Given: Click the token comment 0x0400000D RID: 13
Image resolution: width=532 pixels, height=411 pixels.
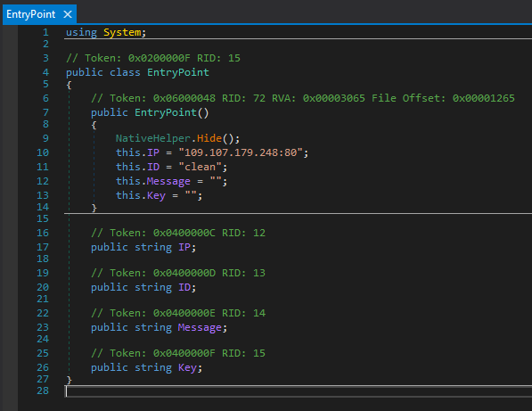Looking at the screenshot, I should [178, 273].
